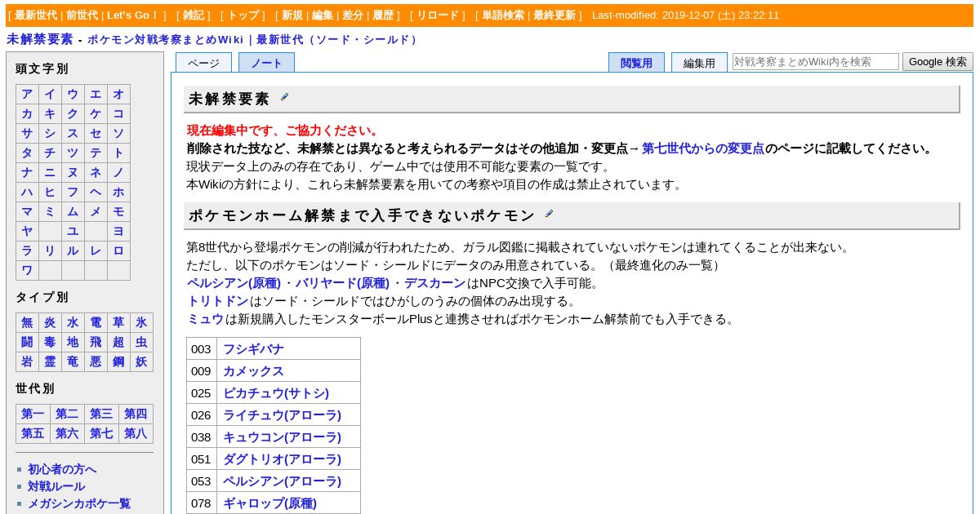The width and height of the screenshot is (980, 514).
Task: Select ソ in the 頭文字別 grid
Action: [x=118, y=133]
